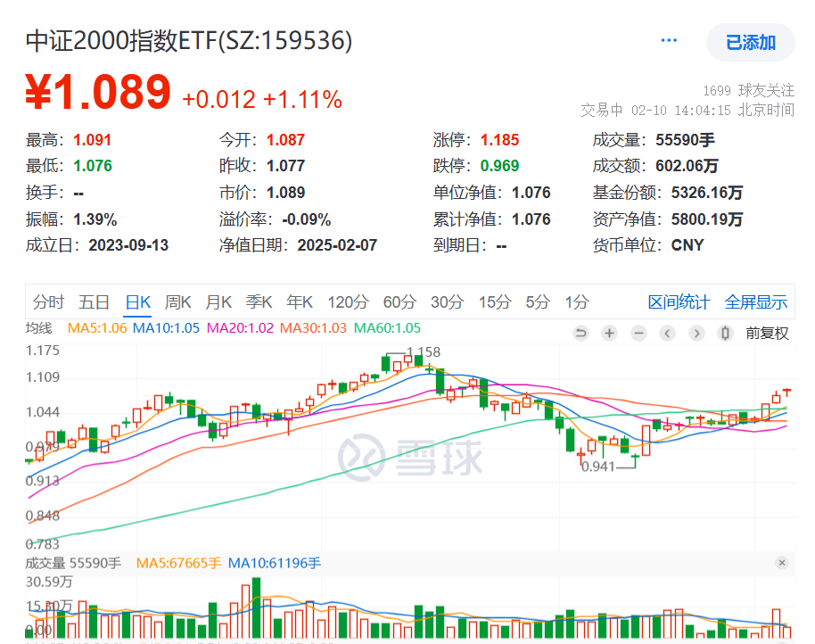The height and width of the screenshot is (644, 815).
Task: Switch to the 分时 intraday tab
Action: click(48, 302)
